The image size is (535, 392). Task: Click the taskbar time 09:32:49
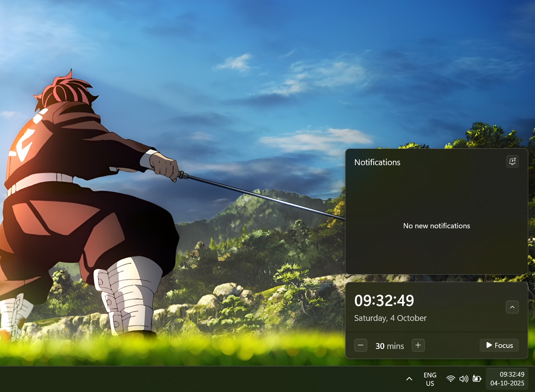(x=512, y=374)
